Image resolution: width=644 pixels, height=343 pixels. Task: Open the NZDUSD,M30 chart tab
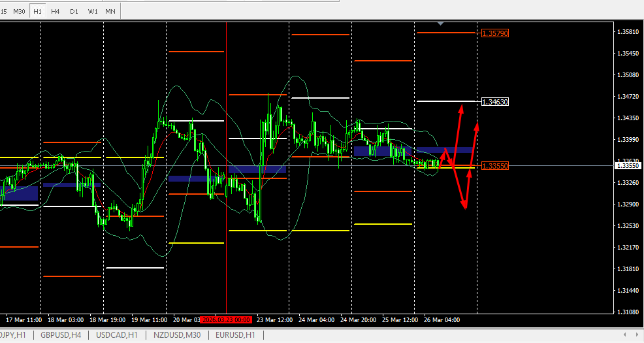177,335
